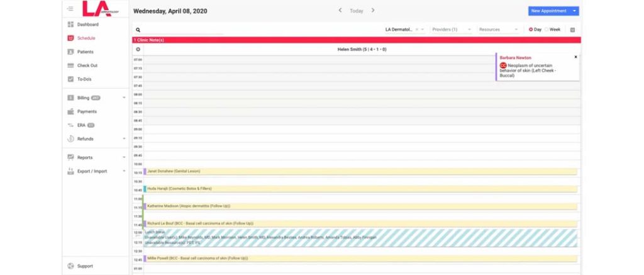The image size is (644, 275).
Task: Go to next day with right arrow
Action: click(x=373, y=11)
